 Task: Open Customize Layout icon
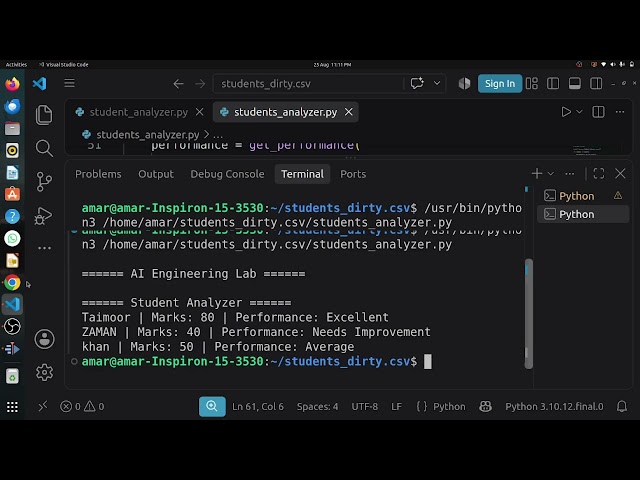point(531,83)
